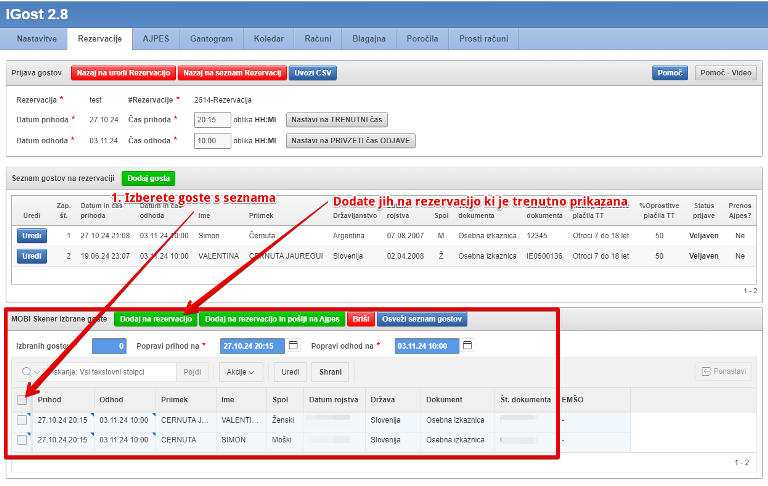Select the CERNUTA SIMON row checkbox
Image resolution: width=768 pixels, height=486 pixels.
click(22, 439)
